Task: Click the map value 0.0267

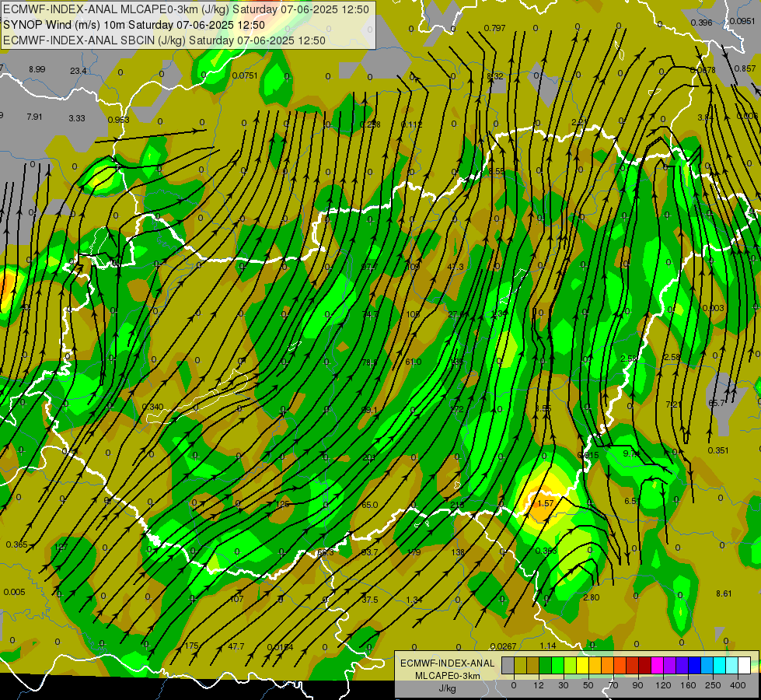Action: coord(503,646)
